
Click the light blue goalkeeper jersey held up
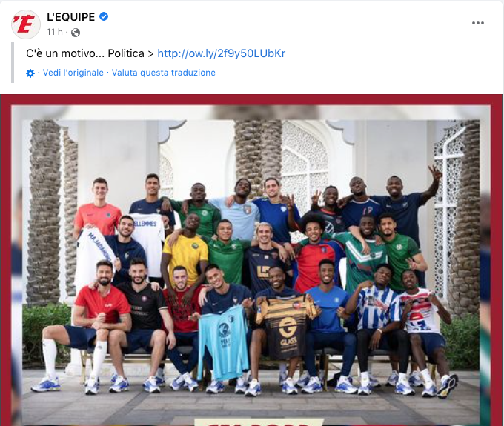(223, 342)
